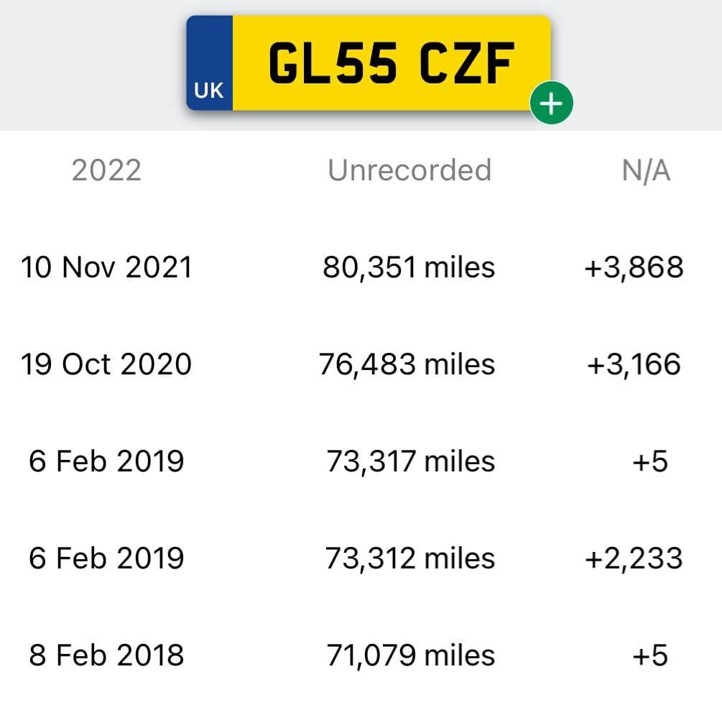Viewport: 722px width, 728px height.
Task: Click the blue UK band on plate
Action: [209, 63]
